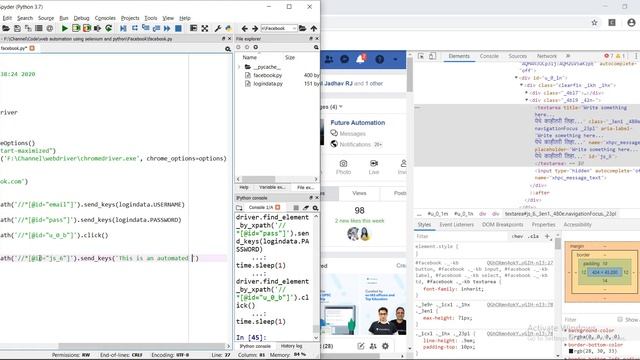Open the Projects menu
This screenshot has width=640, height=360.
pos(130,18)
